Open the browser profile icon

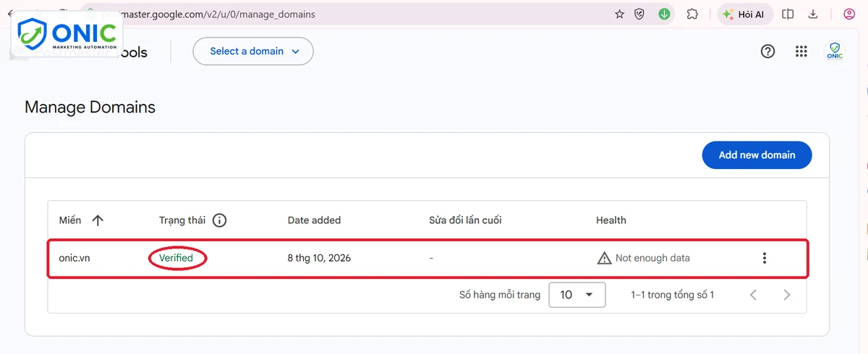click(849, 14)
